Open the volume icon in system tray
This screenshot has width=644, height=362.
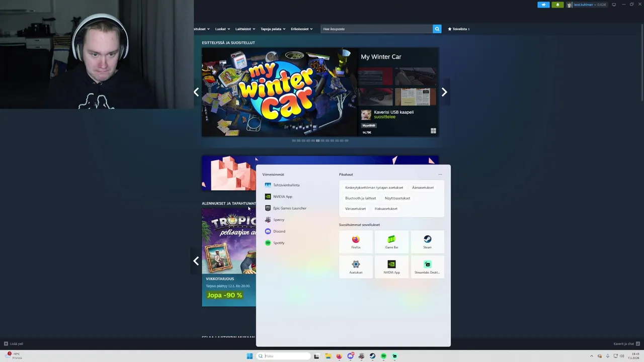click(x=622, y=356)
